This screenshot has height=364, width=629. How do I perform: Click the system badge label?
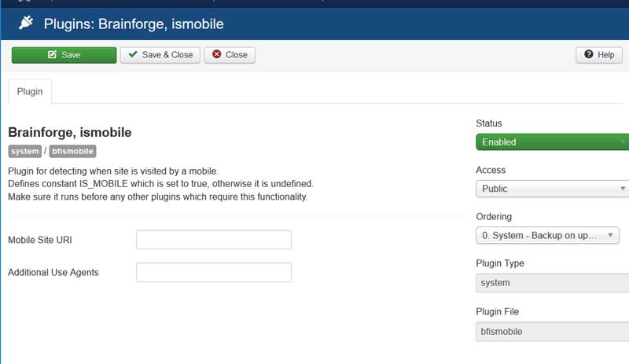point(25,151)
